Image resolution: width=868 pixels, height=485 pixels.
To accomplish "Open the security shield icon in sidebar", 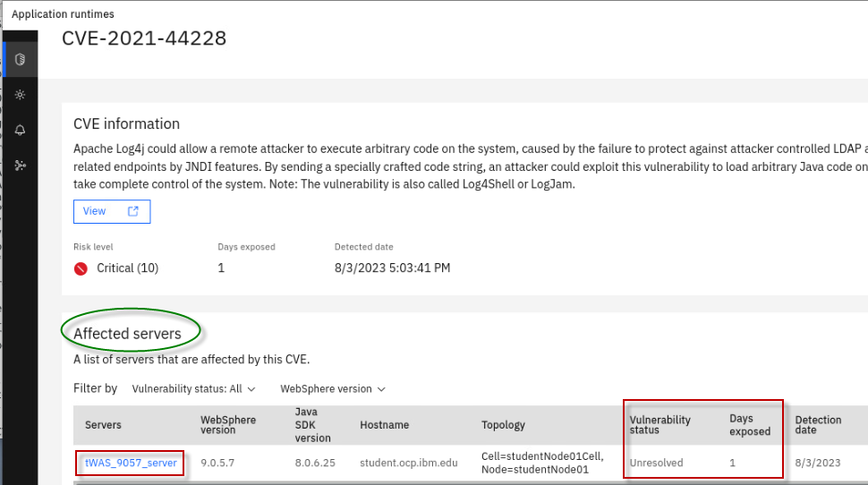I will tap(20, 60).
